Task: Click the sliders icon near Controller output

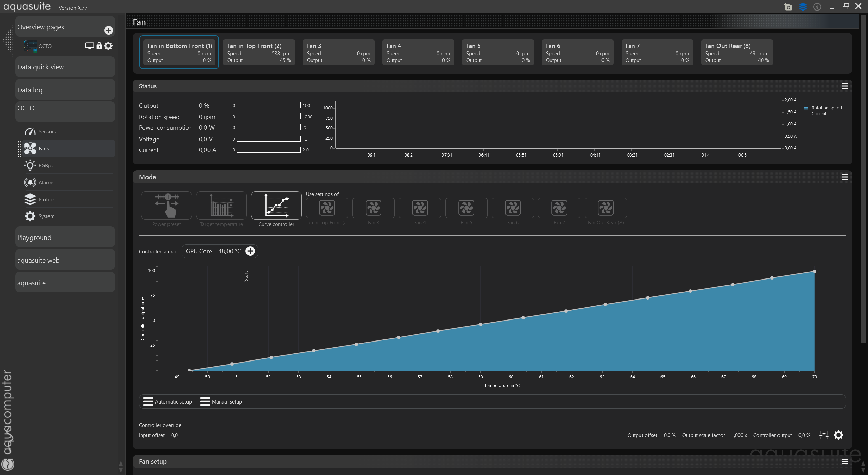Action: [x=824, y=435]
